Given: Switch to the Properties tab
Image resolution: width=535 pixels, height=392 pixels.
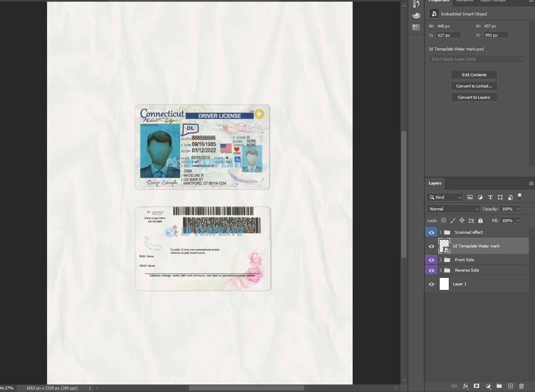Looking at the screenshot, I should (439, 2).
